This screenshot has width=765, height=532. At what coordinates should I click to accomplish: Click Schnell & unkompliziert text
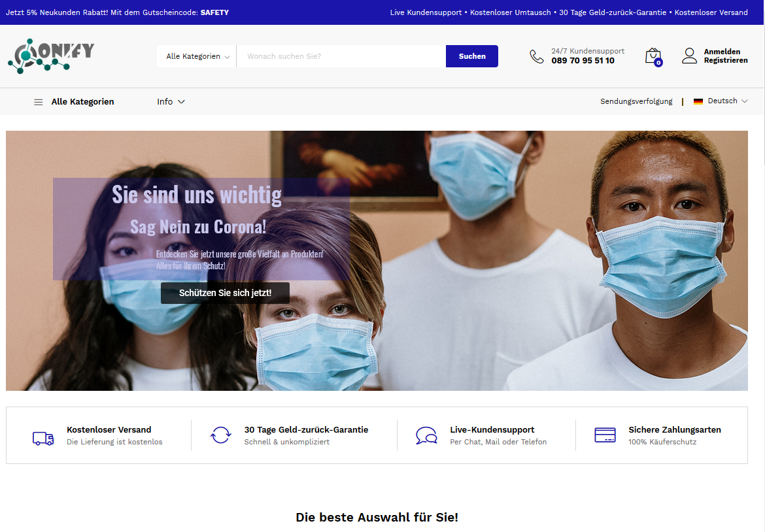287,442
